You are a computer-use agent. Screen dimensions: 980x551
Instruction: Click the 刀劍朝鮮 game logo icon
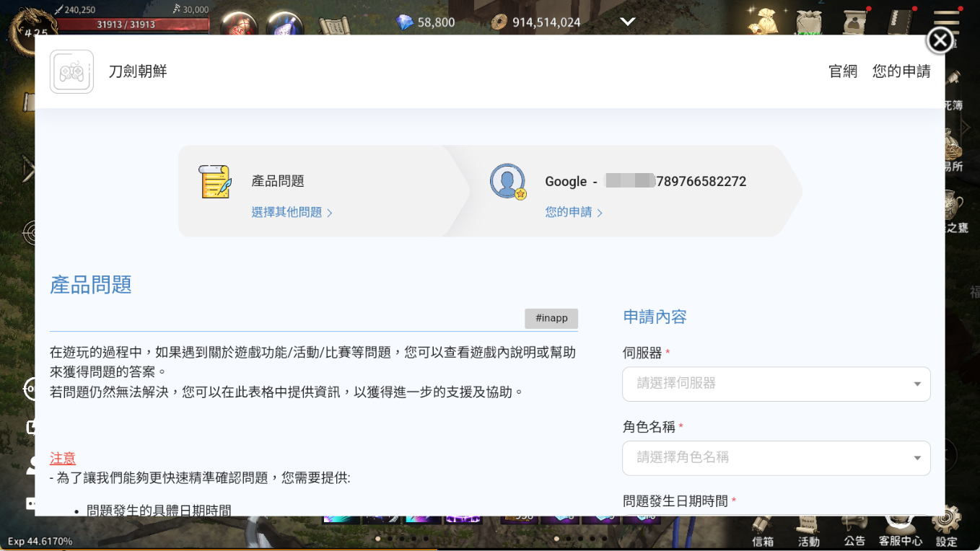71,71
